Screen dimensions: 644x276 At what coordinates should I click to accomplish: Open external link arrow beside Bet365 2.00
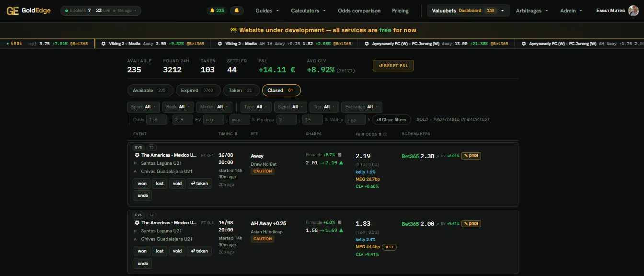(x=437, y=224)
